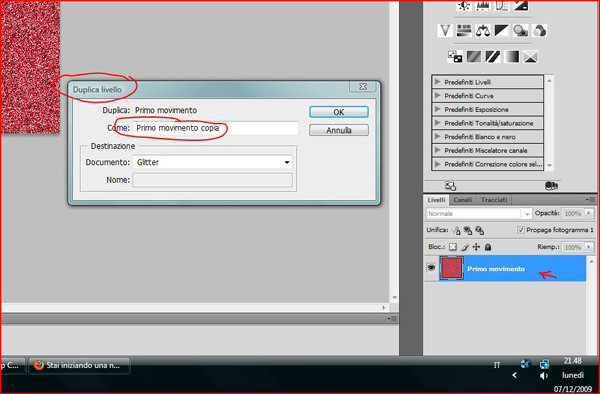The height and width of the screenshot is (394, 600).
Task: Click expanded view icon at Adjustments panel bottom
Action: pos(451,186)
